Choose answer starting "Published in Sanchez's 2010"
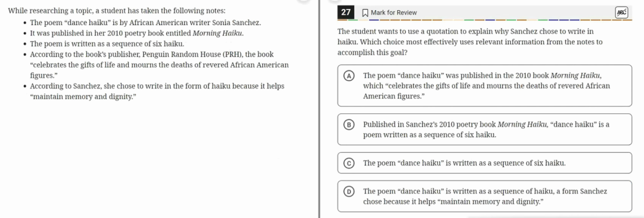644x218 pixels. click(x=485, y=129)
